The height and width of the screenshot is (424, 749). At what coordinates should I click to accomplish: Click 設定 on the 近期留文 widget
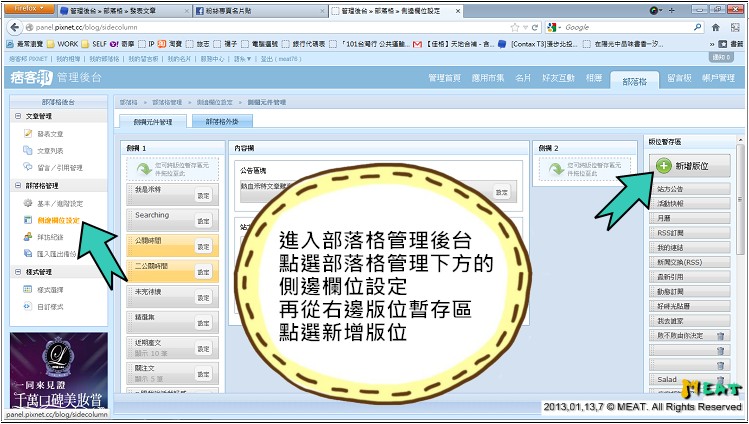point(203,349)
